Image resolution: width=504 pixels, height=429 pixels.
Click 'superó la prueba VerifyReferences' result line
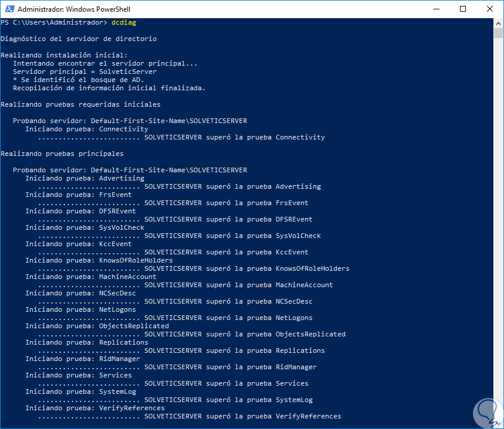pyautogui.click(x=190, y=416)
